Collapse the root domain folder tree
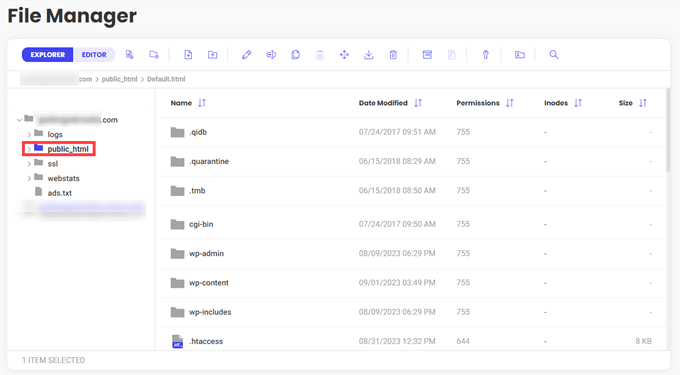 pos(19,120)
